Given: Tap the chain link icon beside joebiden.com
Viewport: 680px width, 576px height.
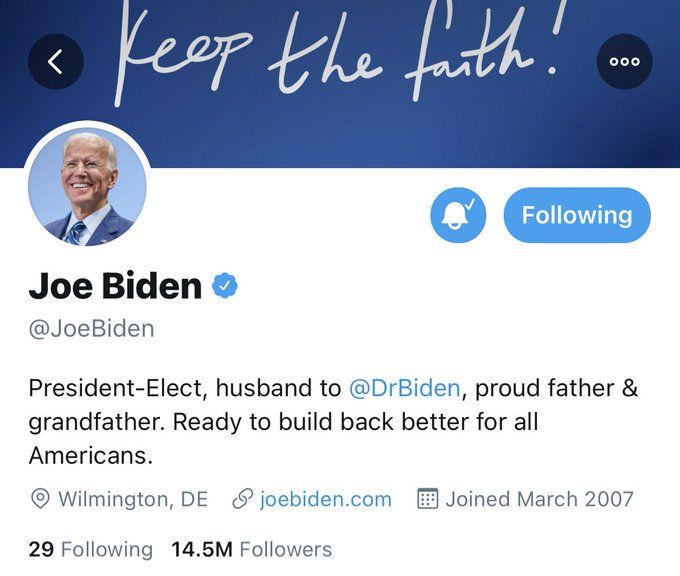Looking at the screenshot, I should [x=242, y=499].
